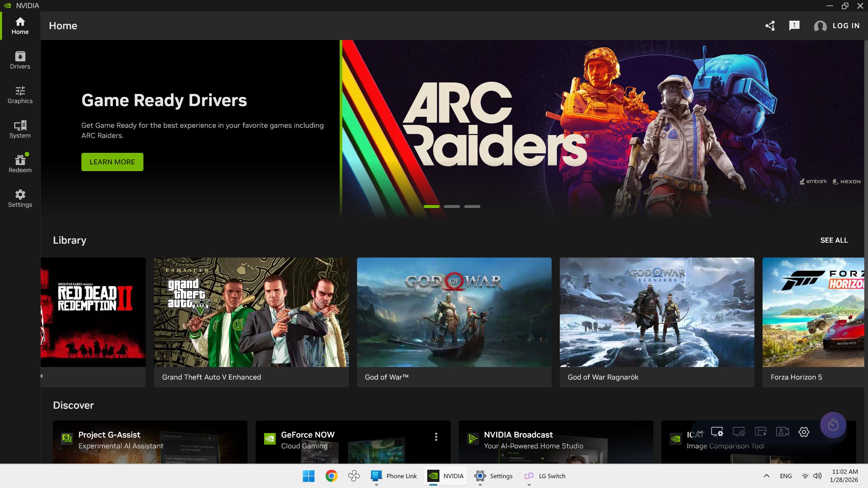Image resolution: width=868 pixels, height=488 pixels.
Task: Open the Settings page in sidebar
Action: click(x=20, y=199)
